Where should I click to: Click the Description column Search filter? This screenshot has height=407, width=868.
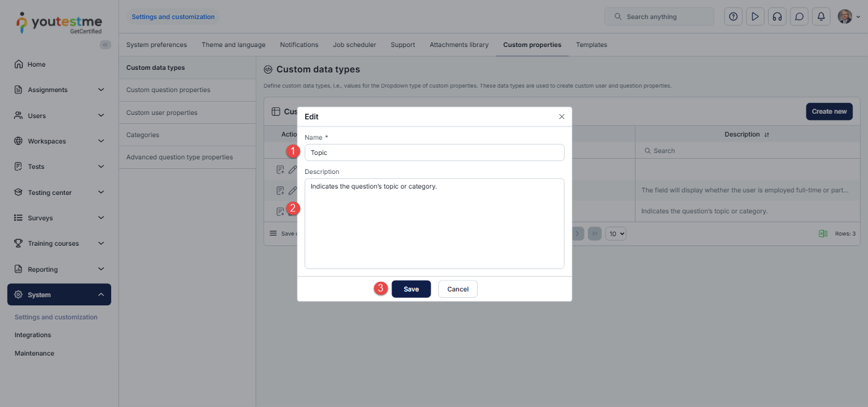click(747, 150)
